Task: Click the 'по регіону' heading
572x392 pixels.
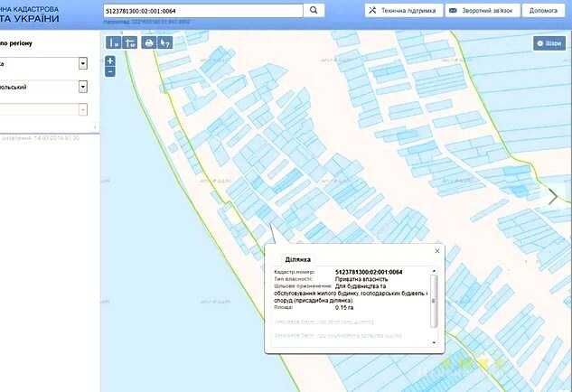Action: pos(16,43)
